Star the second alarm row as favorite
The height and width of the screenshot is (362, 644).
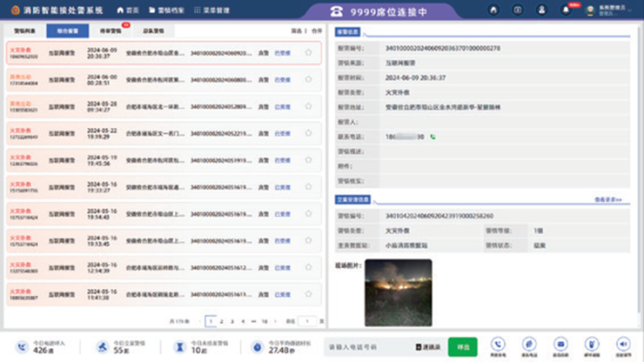point(308,80)
